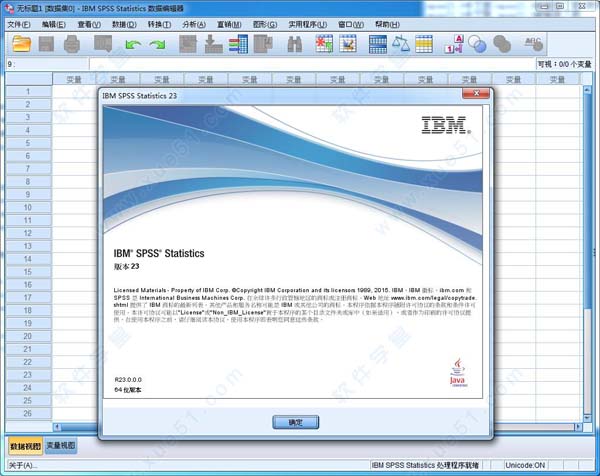This screenshot has width=600, height=476.
Task: Open the 文件(F) menu
Action: tap(19, 24)
